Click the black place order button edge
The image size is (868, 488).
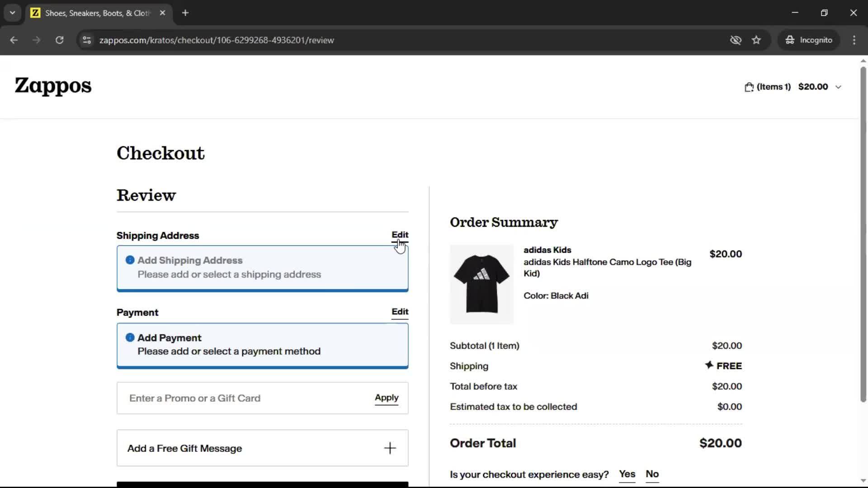click(262, 484)
